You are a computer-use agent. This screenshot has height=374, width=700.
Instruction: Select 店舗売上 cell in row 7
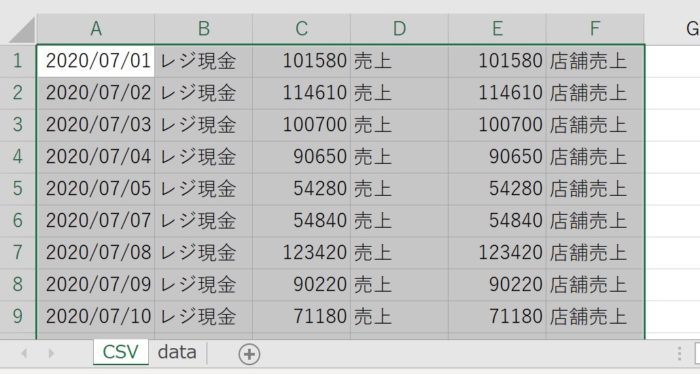click(x=595, y=253)
